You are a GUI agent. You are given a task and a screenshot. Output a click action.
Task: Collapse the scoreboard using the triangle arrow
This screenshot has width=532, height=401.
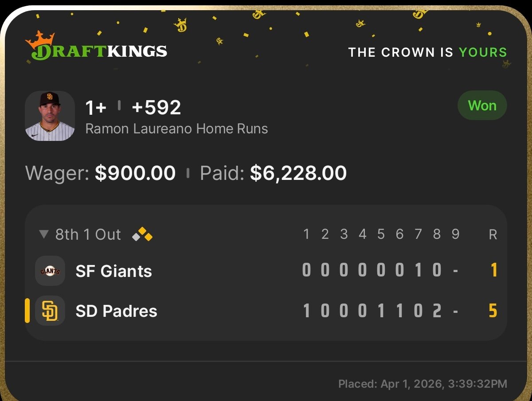(x=43, y=234)
